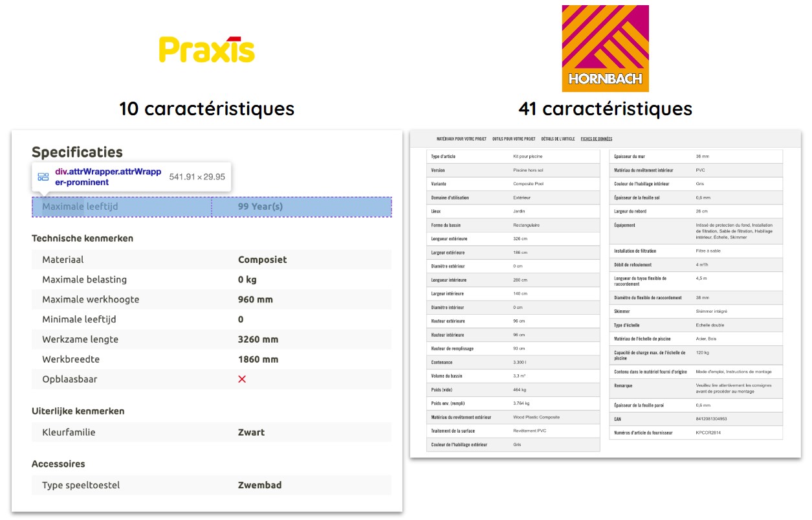812x520 pixels.
Task: Click the 3.764 kg value
Action: point(521,403)
